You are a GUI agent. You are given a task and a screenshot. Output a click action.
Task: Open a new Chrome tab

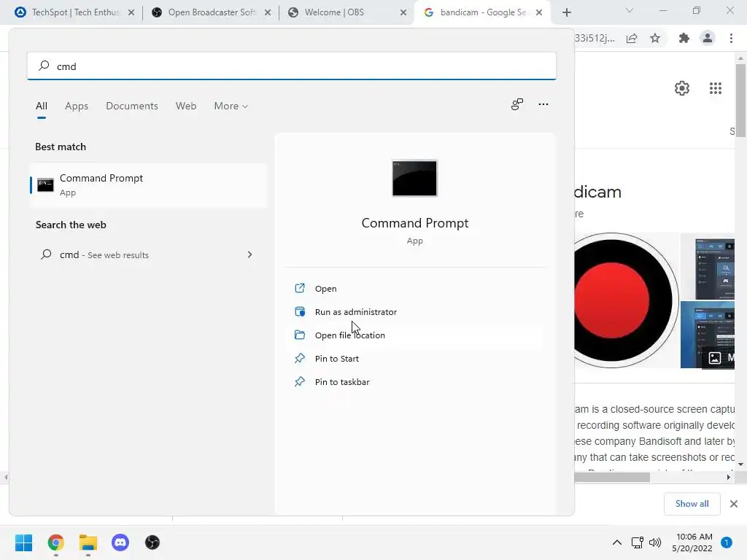[x=566, y=13]
